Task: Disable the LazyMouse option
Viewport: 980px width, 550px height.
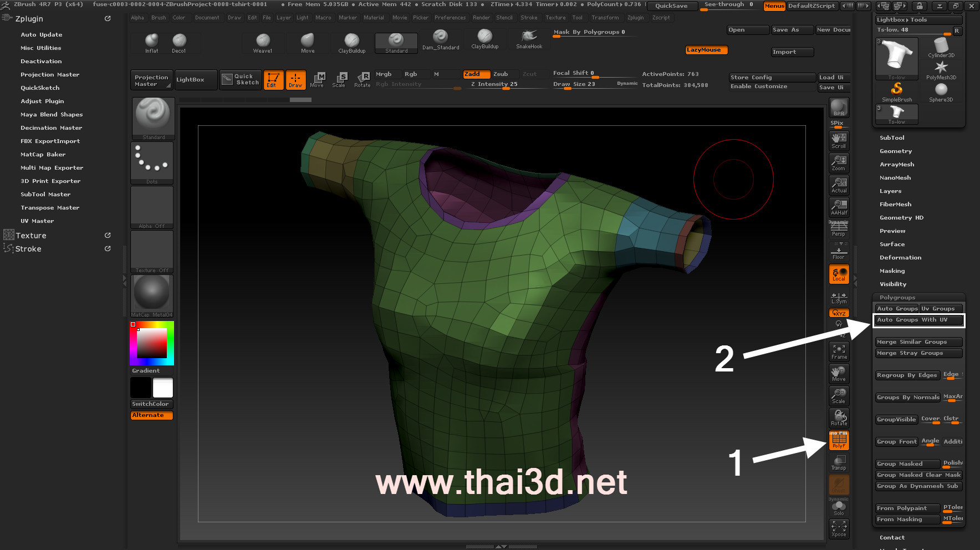Action: click(706, 50)
